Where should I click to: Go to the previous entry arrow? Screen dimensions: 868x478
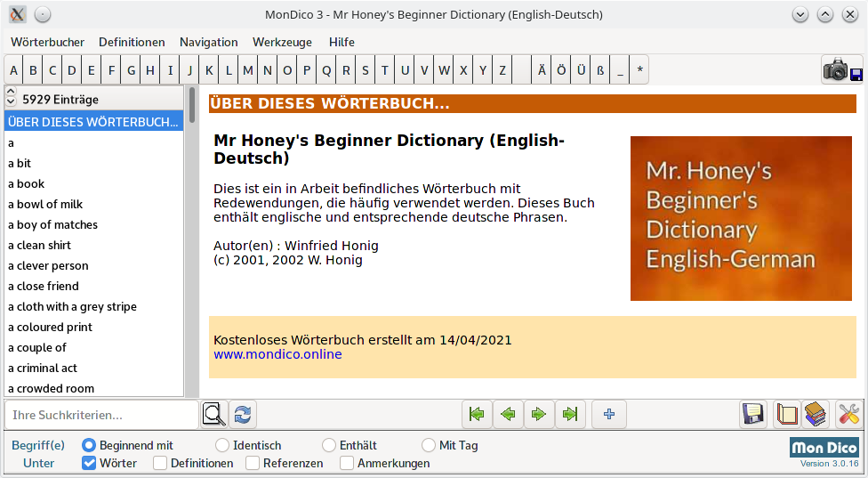[x=508, y=414]
